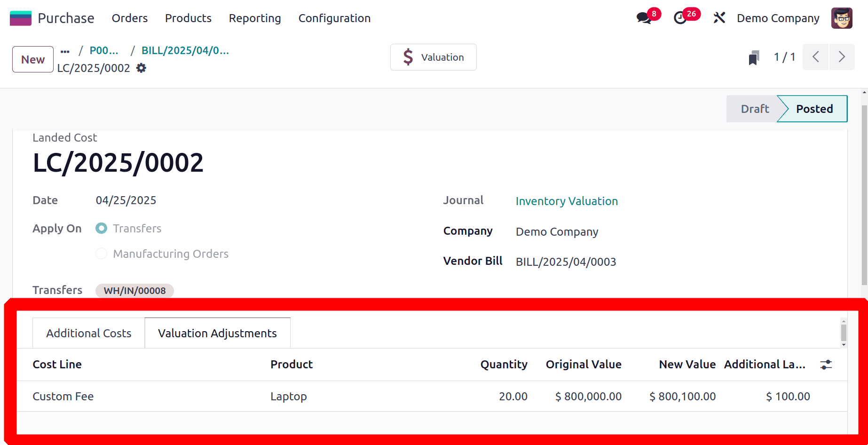Open the Orders menu

coord(130,18)
